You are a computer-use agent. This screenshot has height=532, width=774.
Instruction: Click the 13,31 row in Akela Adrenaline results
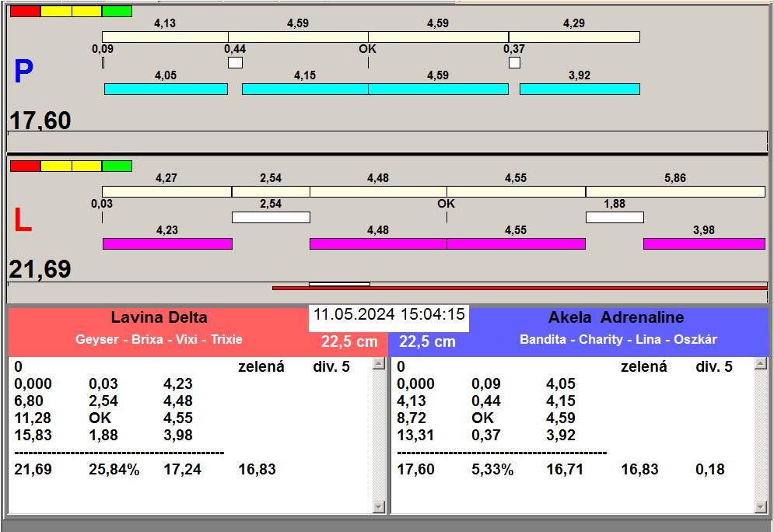[486, 436]
